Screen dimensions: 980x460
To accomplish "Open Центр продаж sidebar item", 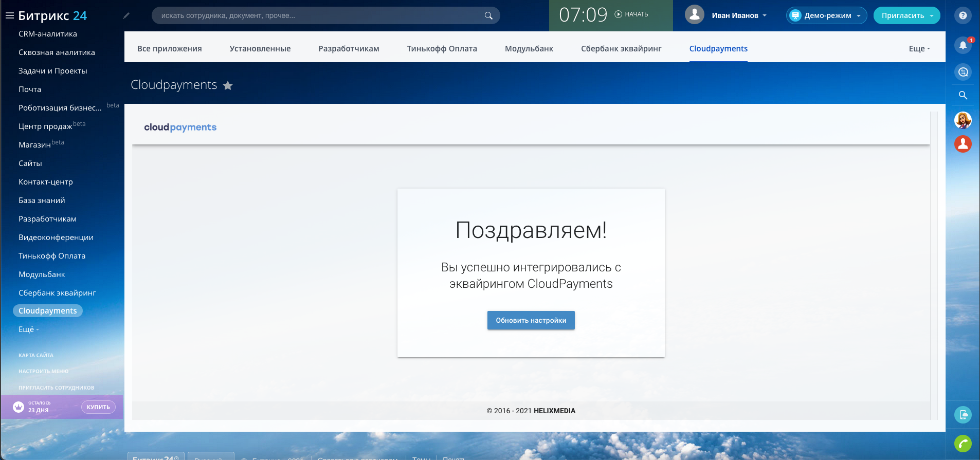I will click(45, 126).
